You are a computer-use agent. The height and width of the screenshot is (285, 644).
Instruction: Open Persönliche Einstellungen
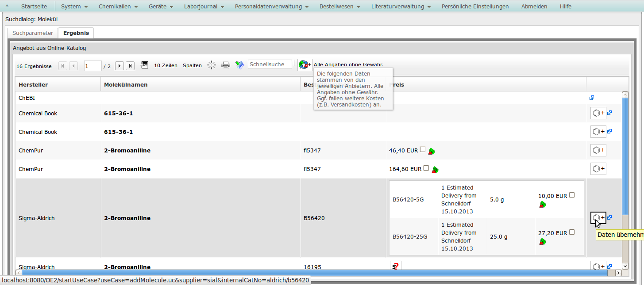coord(475,7)
